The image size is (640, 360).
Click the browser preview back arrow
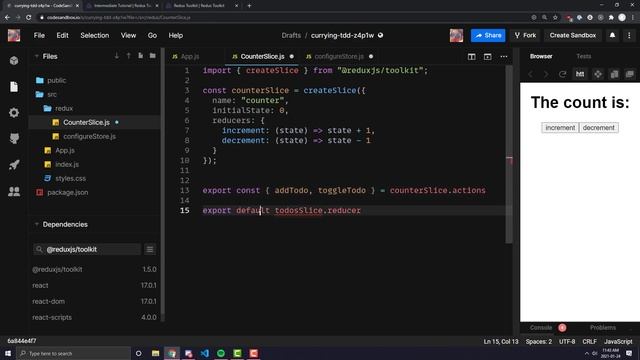click(x=530, y=74)
